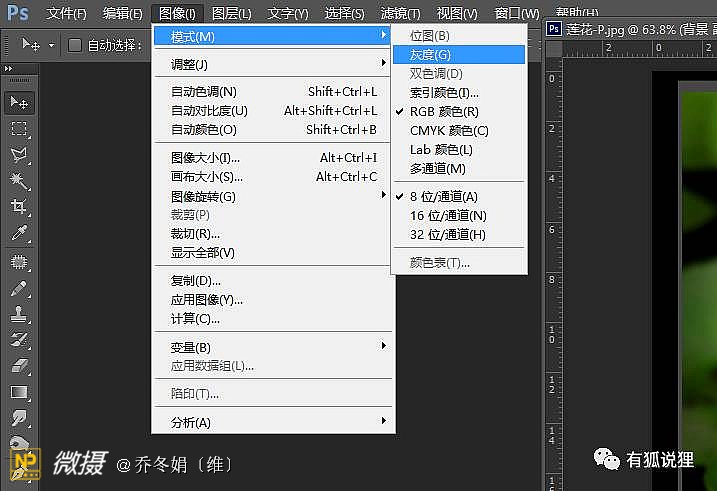
Task: Enable the 自动选择 checkbox
Action: tap(75, 45)
